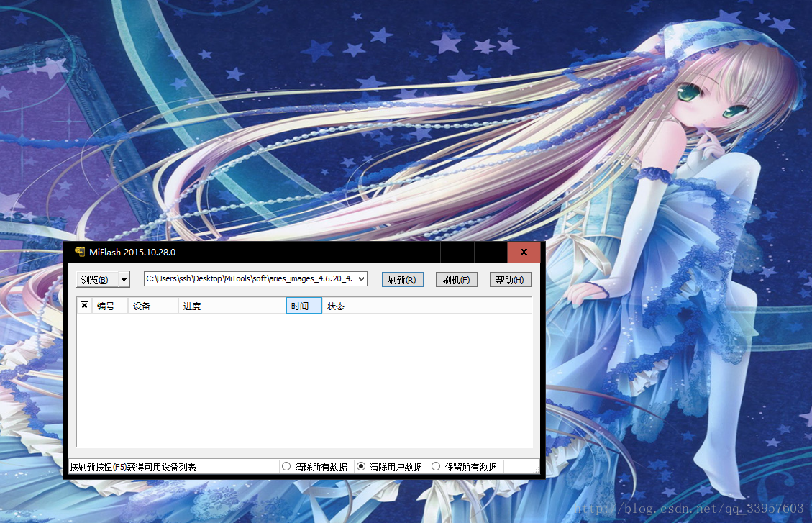Click the Refresh (刷新(R)) button

tap(402, 280)
